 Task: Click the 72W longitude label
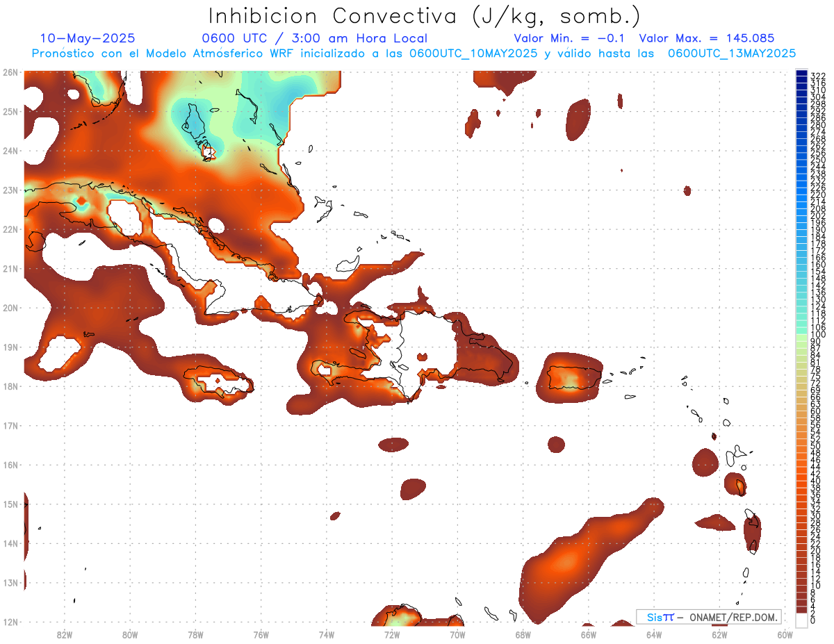(x=392, y=634)
